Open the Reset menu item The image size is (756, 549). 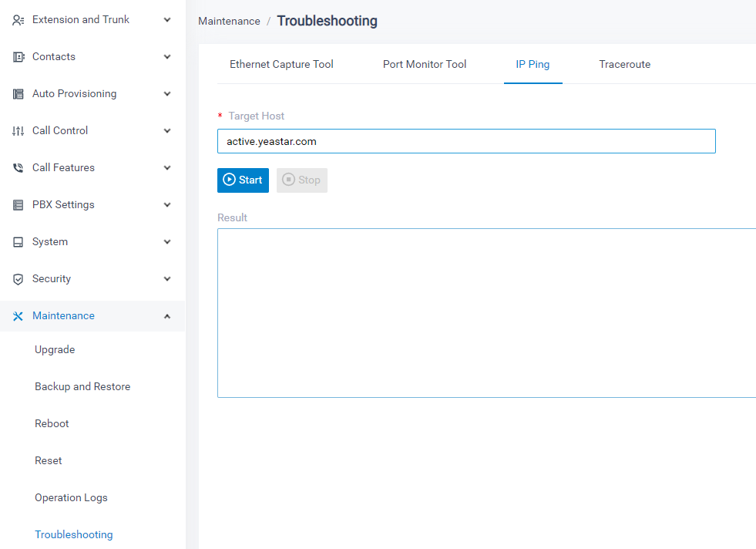click(x=49, y=461)
